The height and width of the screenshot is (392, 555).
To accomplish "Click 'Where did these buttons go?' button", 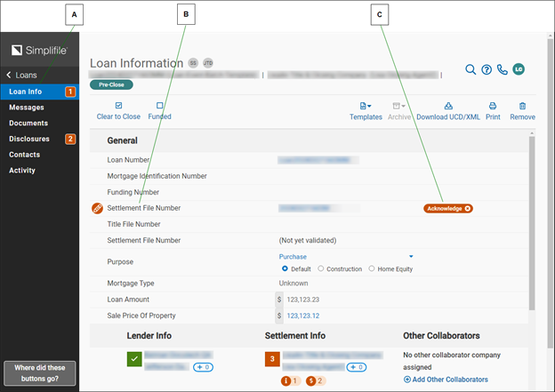I will click(40, 373).
